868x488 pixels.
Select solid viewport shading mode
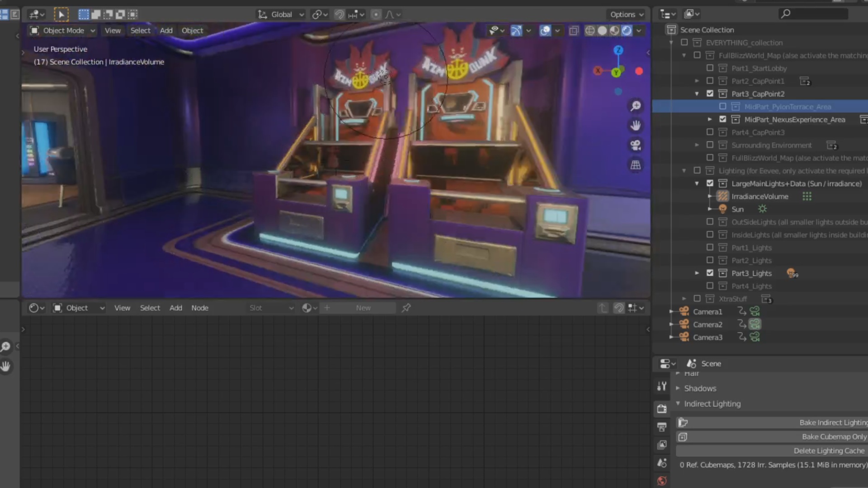(602, 30)
